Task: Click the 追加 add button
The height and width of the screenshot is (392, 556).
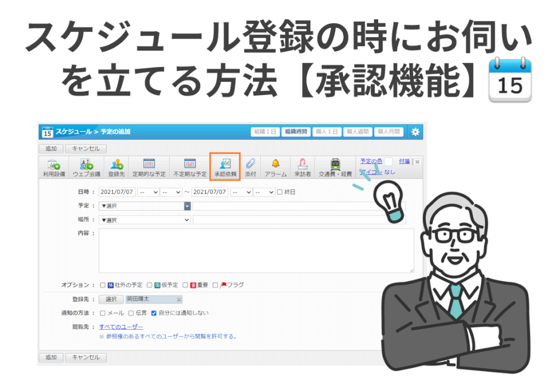Action: click(51, 148)
